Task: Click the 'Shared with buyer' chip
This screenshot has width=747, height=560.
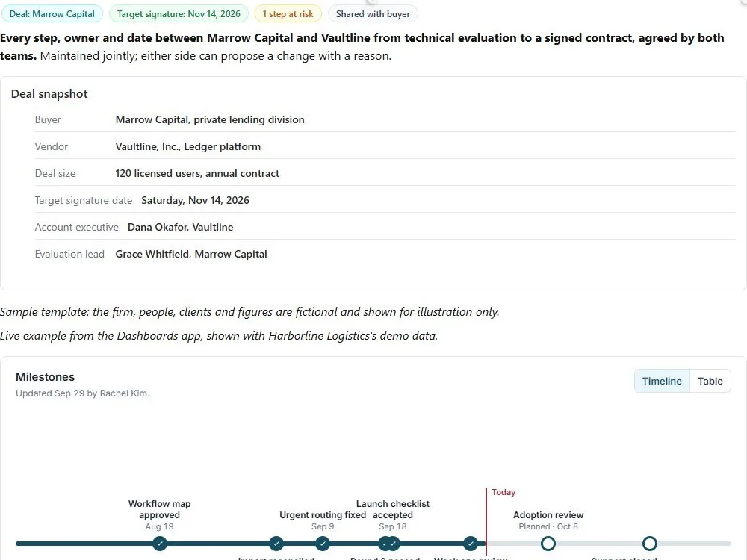Action: pos(373,13)
